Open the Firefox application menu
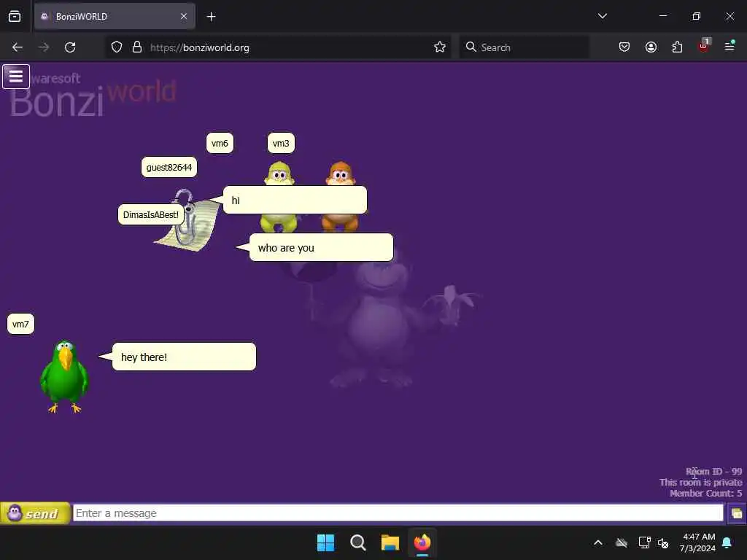This screenshot has height=560, width=747. point(729,46)
